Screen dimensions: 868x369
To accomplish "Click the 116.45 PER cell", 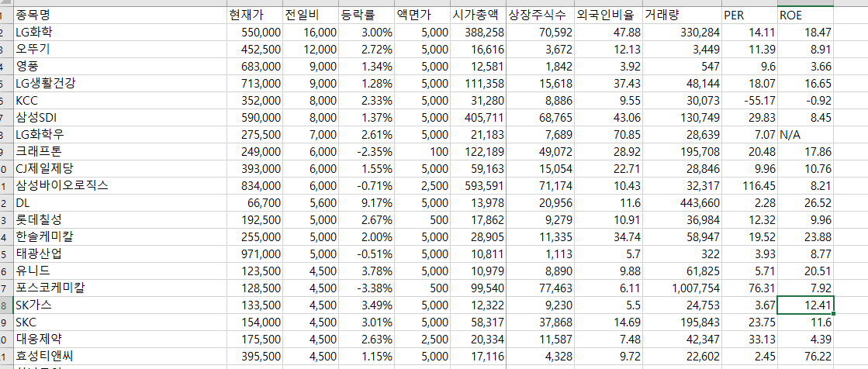I will pyautogui.click(x=749, y=186).
